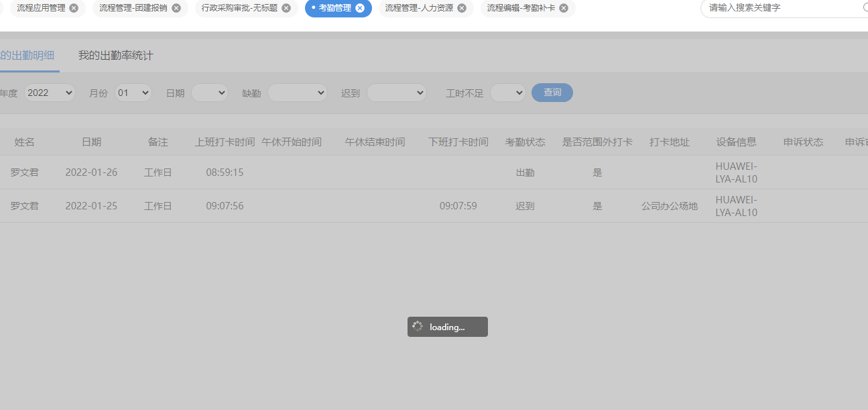Switch to 我的出勤率统计 tab

click(x=115, y=56)
